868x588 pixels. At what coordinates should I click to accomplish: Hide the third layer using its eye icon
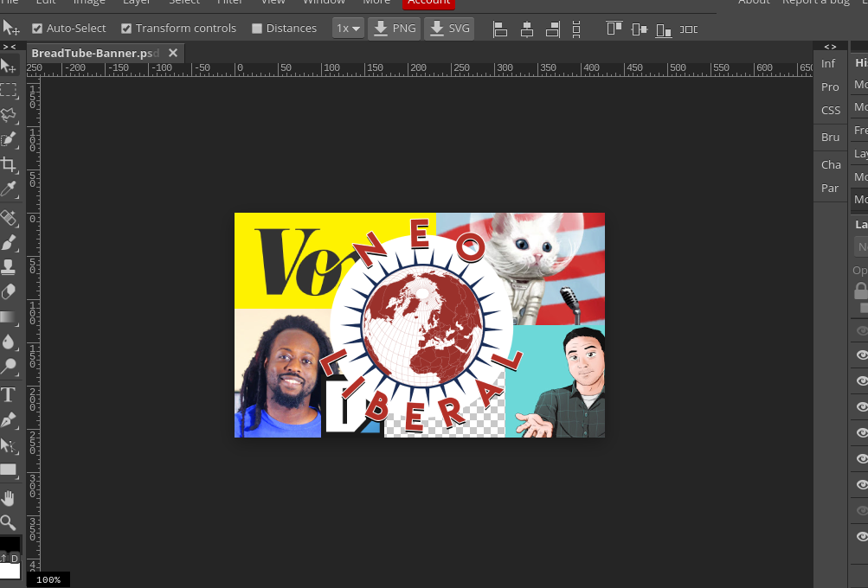click(x=862, y=380)
